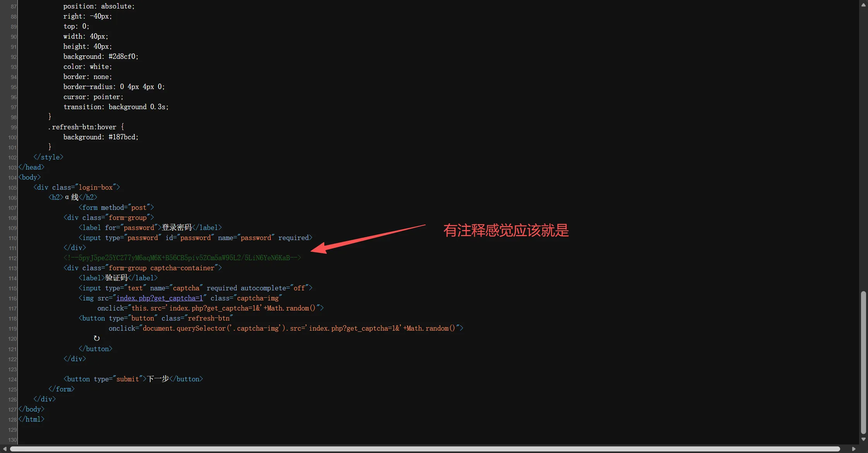Click the horizontal scrollbar left arrow

coord(5,449)
